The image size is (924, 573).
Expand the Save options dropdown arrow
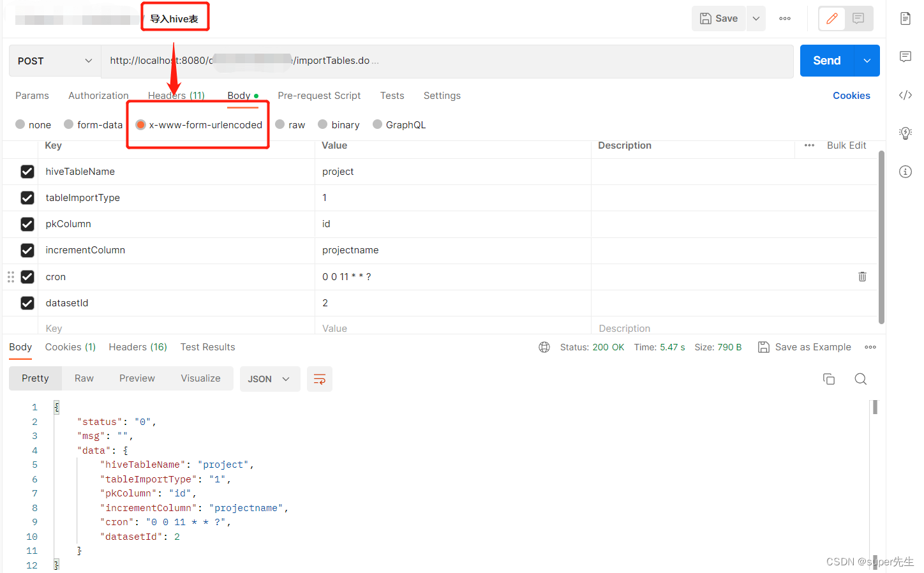(x=756, y=19)
